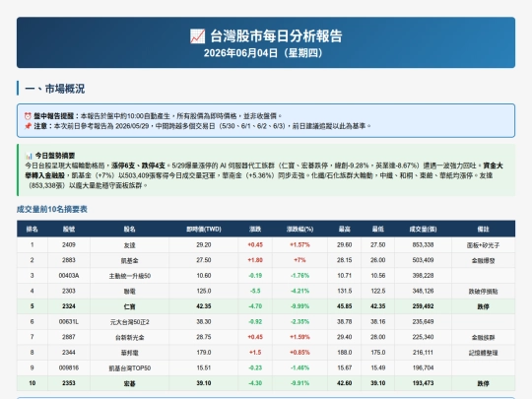Click volume 196,704 cell
The image size is (532, 399).
[x=423, y=367]
